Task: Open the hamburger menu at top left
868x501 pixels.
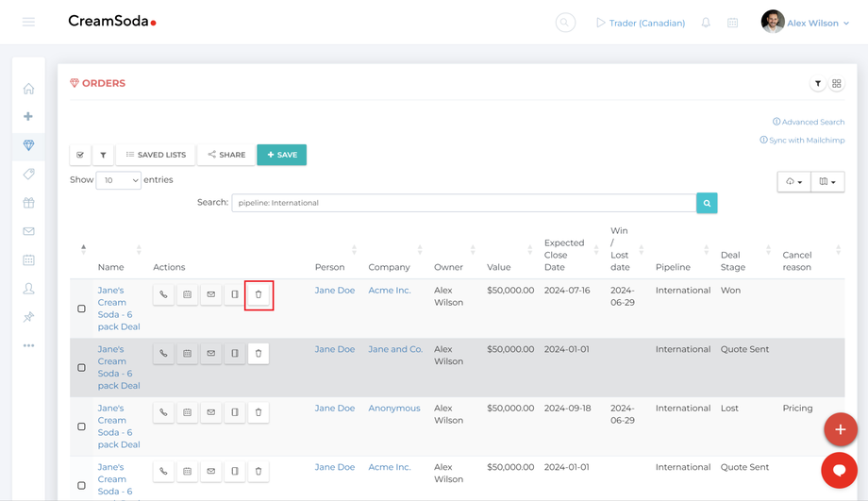Action: point(28,22)
